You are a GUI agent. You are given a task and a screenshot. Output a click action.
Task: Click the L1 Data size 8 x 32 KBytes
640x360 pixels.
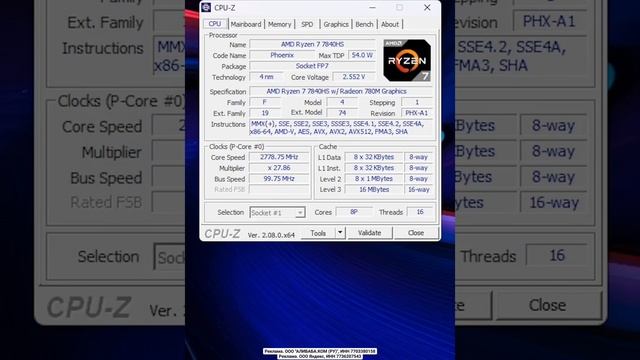[374, 157]
